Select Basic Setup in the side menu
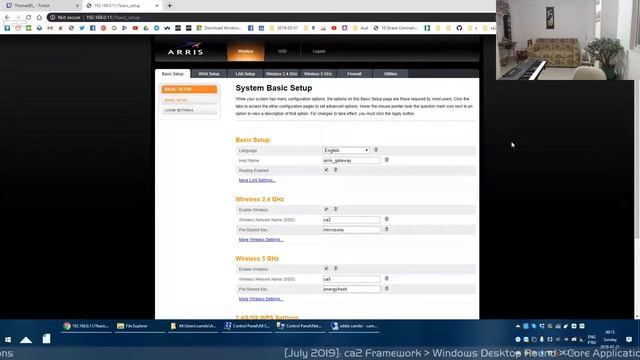This screenshot has height=360, width=640. click(189, 100)
